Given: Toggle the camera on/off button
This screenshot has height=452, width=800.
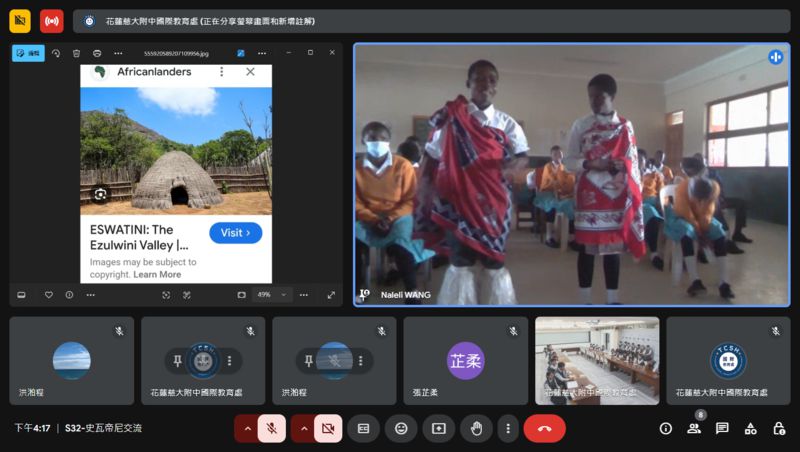Looking at the screenshot, I should coord(327,428).
